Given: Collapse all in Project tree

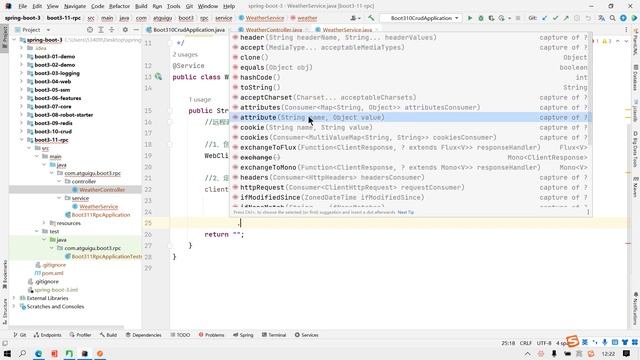Looking at the screenshot, I should click(111, 30).
